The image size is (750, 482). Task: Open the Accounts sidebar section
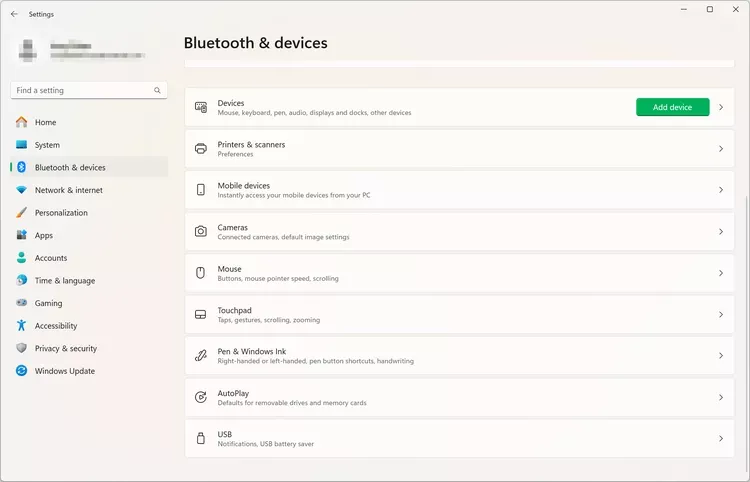[51, 258]
